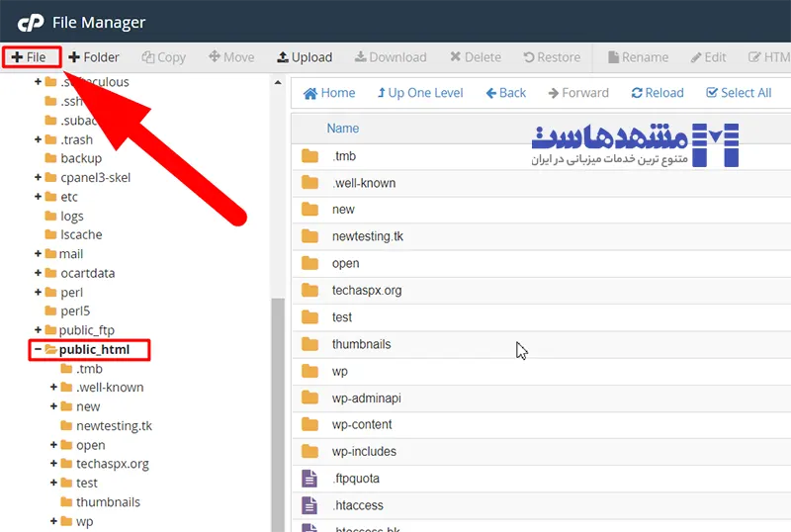The image size is (791, 532).
Task: Click folder icon of open row
Action: [x=309, y=263]
